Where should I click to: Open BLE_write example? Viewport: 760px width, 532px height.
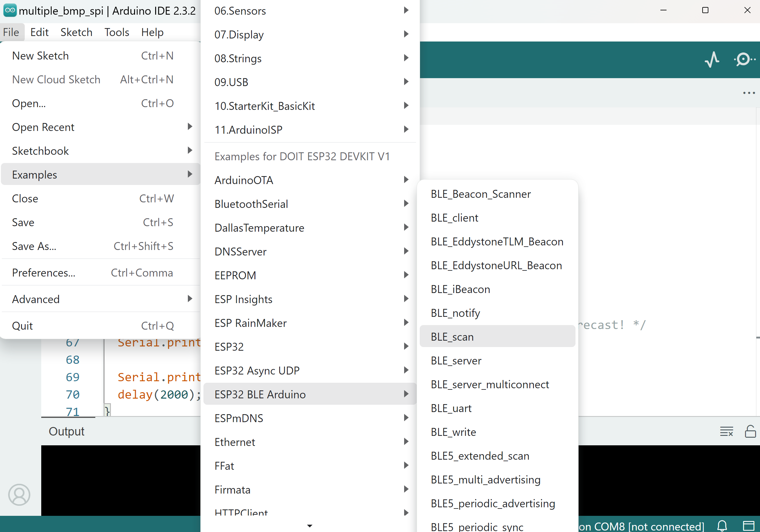coord(498,432)
